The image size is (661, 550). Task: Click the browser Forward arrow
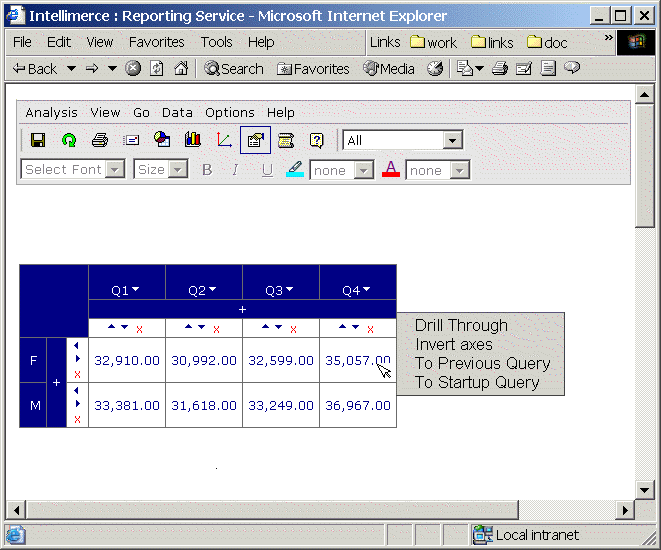[92, 68]
